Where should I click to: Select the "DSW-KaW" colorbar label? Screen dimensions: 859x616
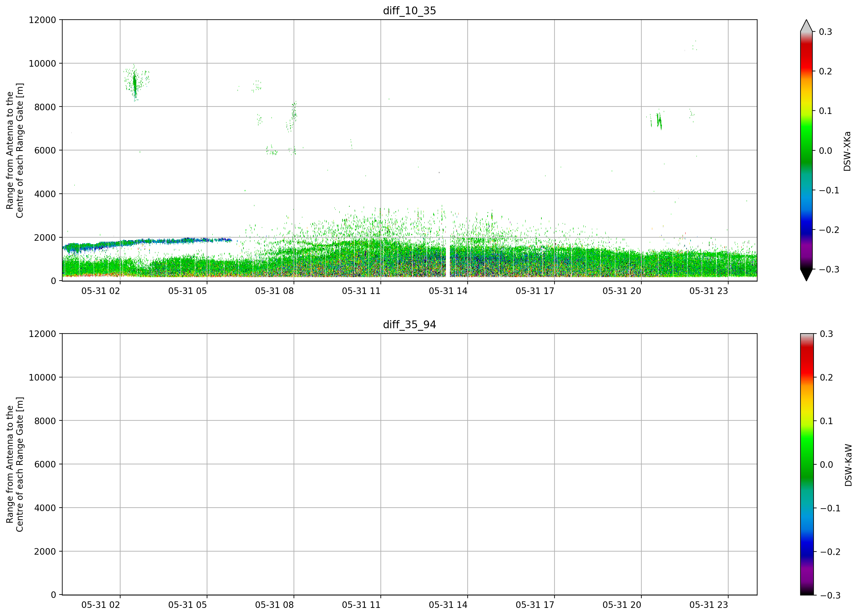point(848,465)
